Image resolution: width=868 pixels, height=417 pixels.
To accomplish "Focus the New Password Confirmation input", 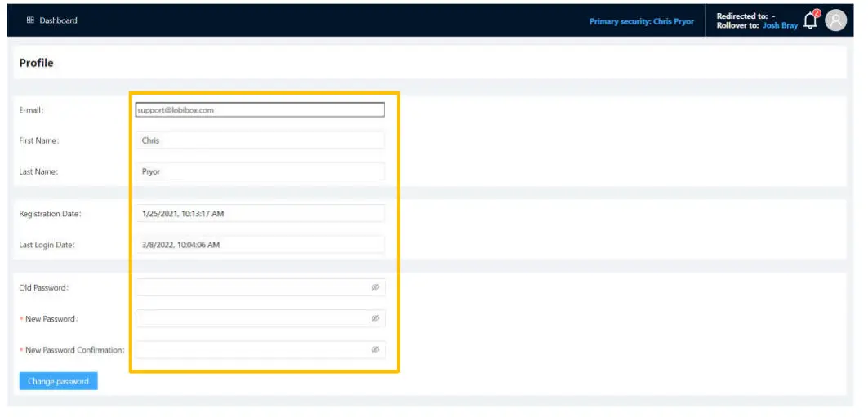I will click(260, 349).
